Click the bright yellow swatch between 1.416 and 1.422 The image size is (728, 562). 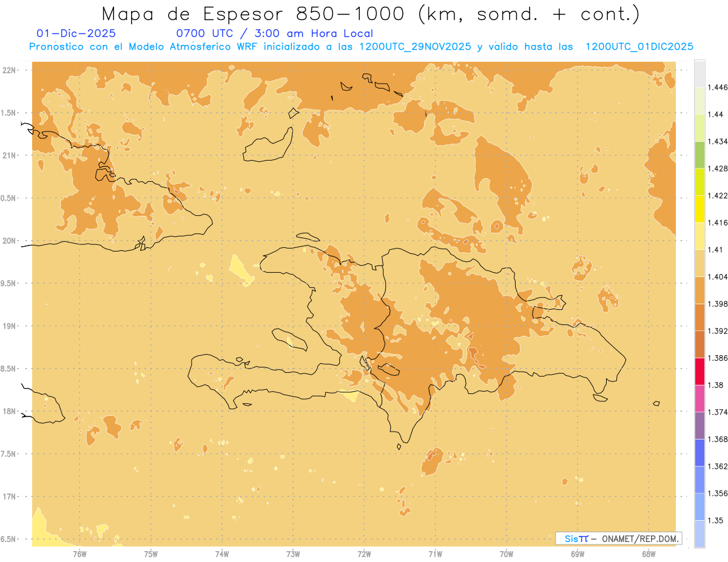click(699, 209)
